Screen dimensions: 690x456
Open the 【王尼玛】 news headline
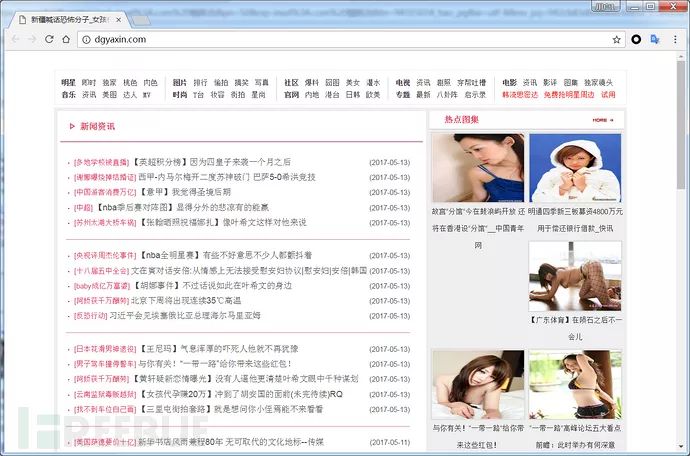pyautogui.click(x=218, y=349)
